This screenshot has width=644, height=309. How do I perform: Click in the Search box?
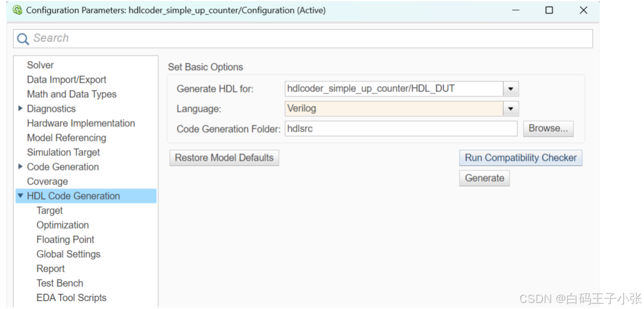pos(303,39)
